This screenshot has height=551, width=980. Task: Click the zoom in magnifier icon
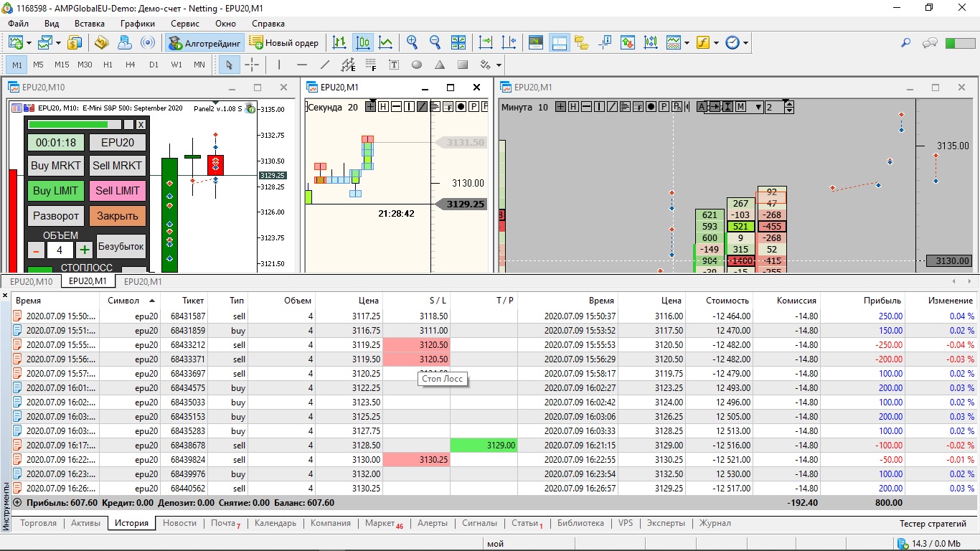pos(412,43)
